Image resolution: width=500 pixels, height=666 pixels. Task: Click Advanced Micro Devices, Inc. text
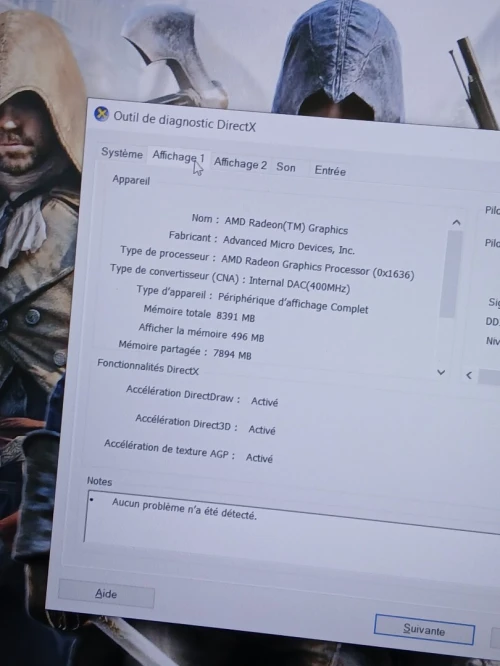coord(288,245)
